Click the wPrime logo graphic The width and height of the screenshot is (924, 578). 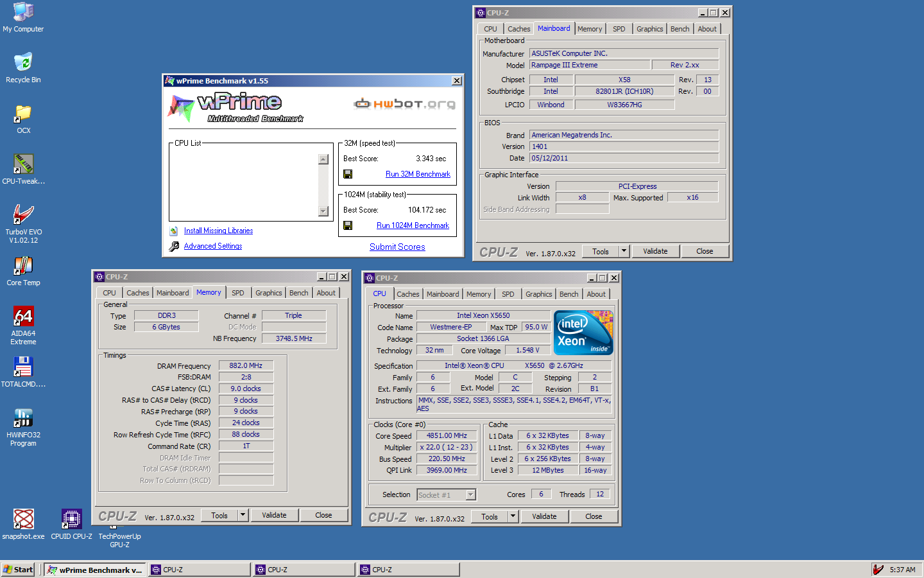(236, 107)
